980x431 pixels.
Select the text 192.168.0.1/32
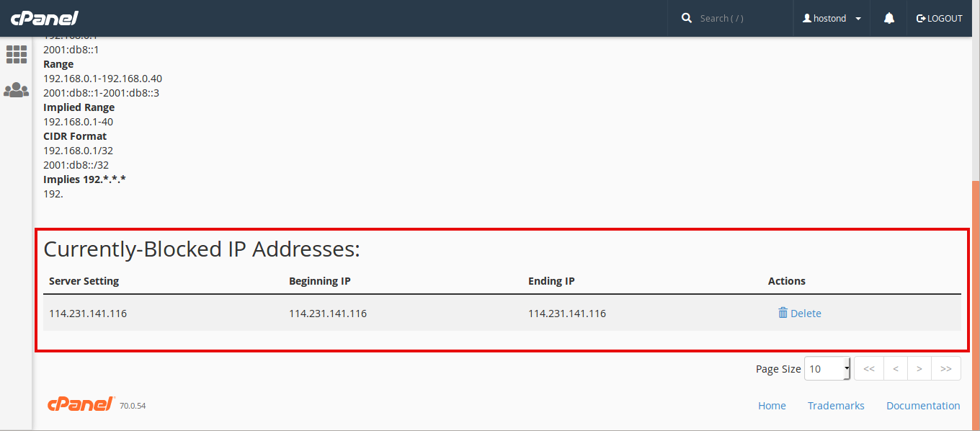(x=79, y=151)
